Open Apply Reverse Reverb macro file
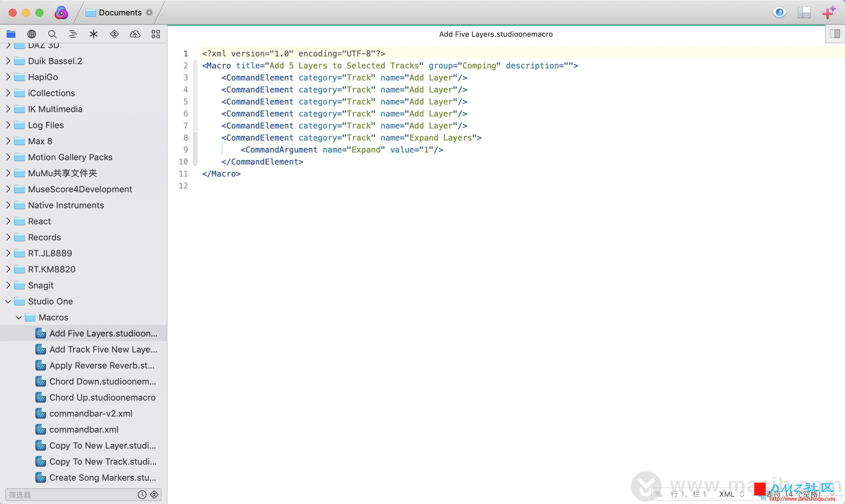 pyautogui.click(x=83, y=365)
